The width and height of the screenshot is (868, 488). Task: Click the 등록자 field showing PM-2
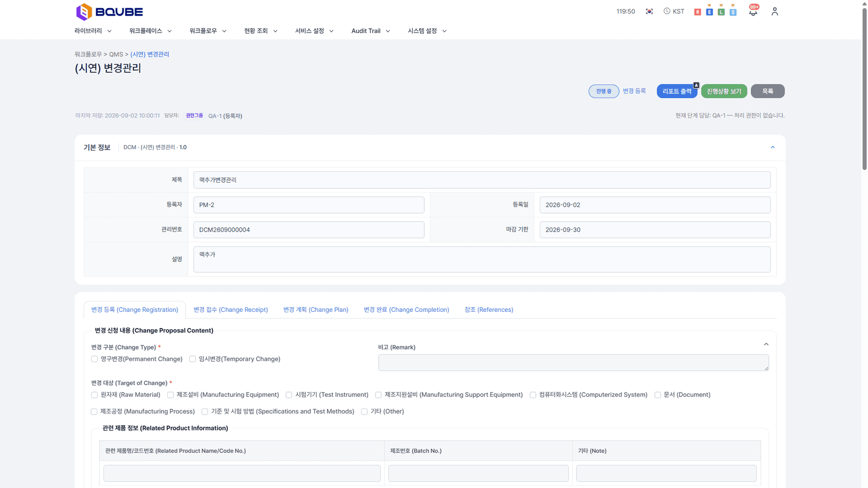click(x=309, y=205)
